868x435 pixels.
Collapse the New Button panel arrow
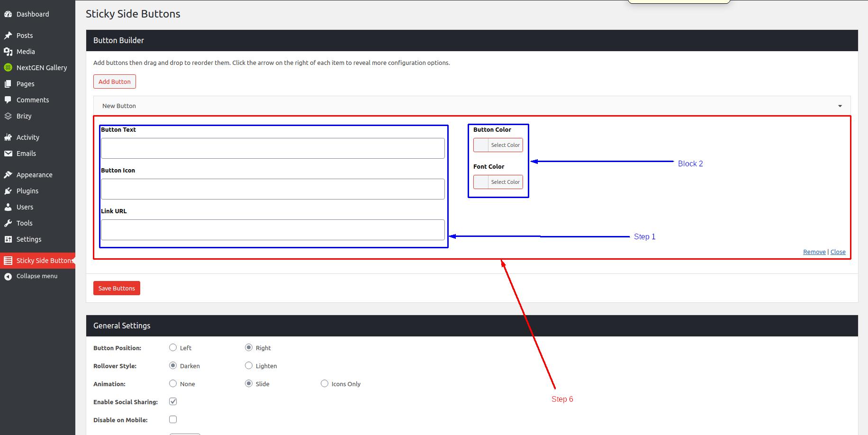(x=840, y=106)
